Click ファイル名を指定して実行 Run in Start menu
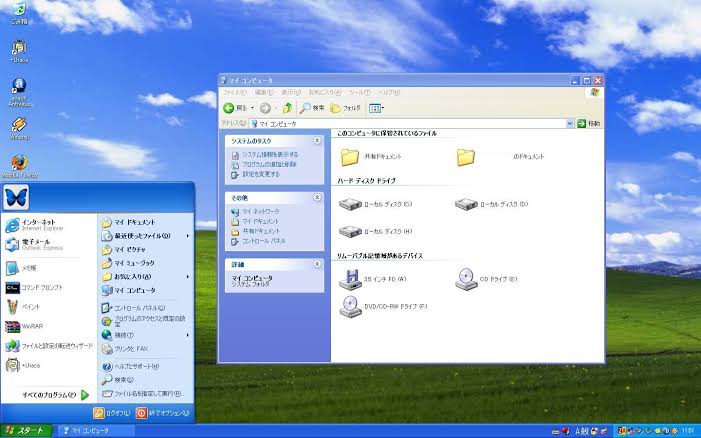701x438 pixels. [145, 394]
